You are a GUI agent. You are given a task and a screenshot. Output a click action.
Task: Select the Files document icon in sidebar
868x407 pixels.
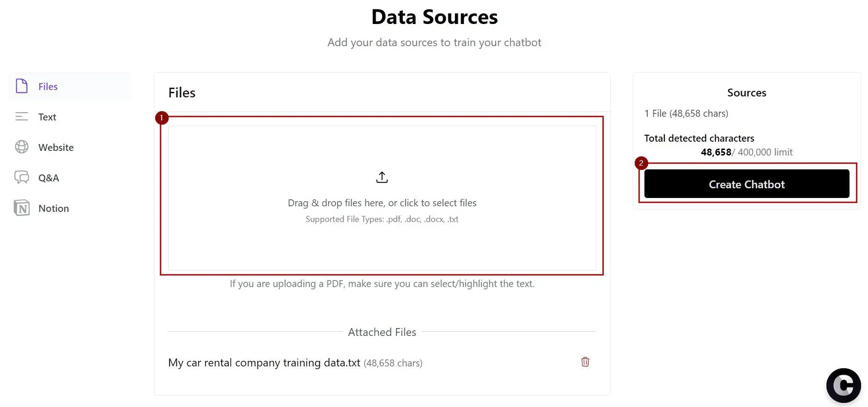click(21, 86)
